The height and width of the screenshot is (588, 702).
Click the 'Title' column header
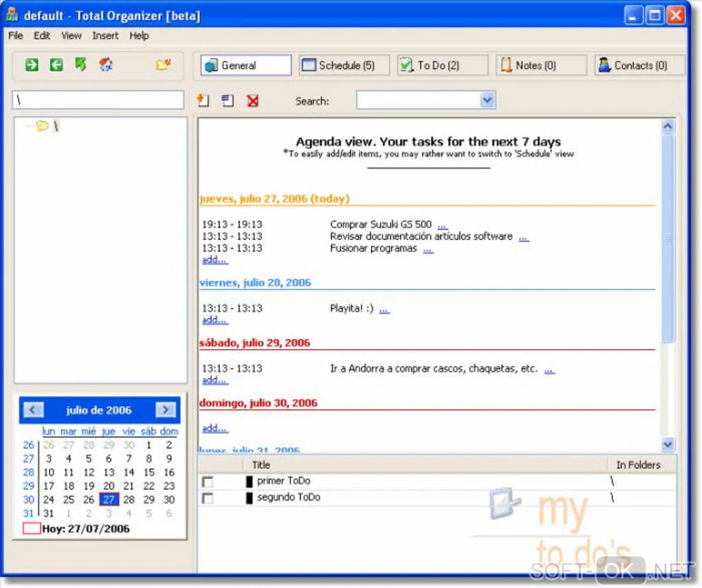[x=261, y=465]
